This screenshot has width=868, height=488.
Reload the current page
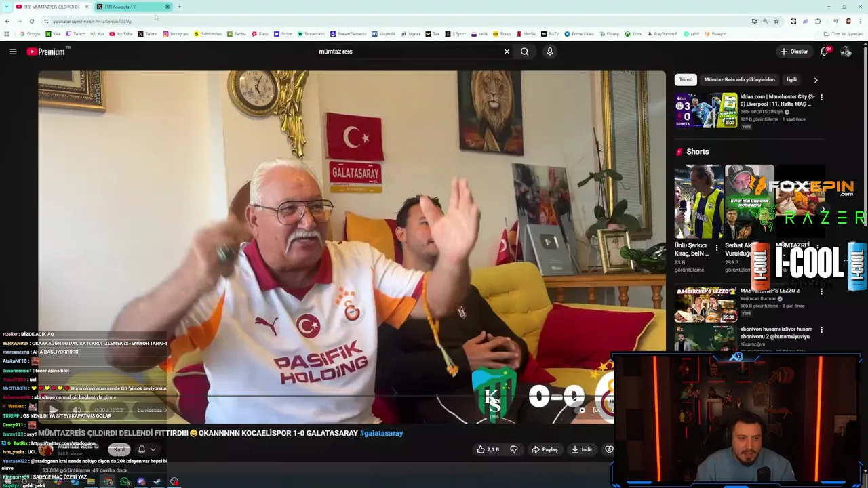(x=31, y=21)
